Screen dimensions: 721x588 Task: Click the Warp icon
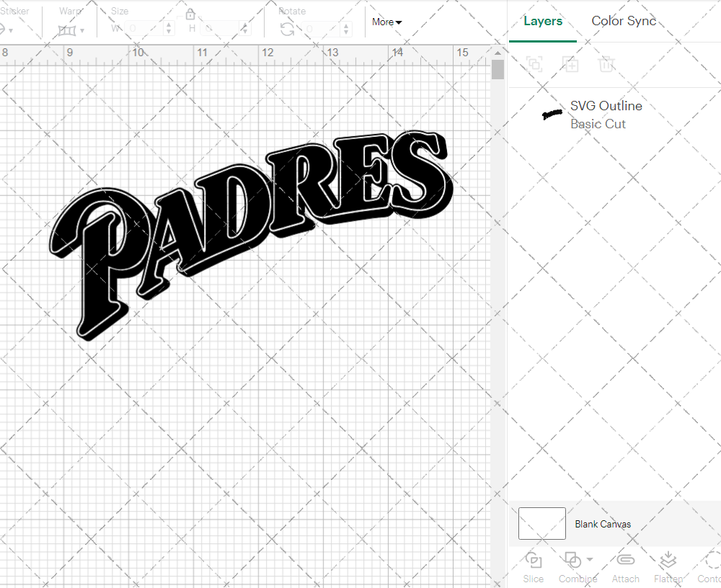[x=68, y=29]
